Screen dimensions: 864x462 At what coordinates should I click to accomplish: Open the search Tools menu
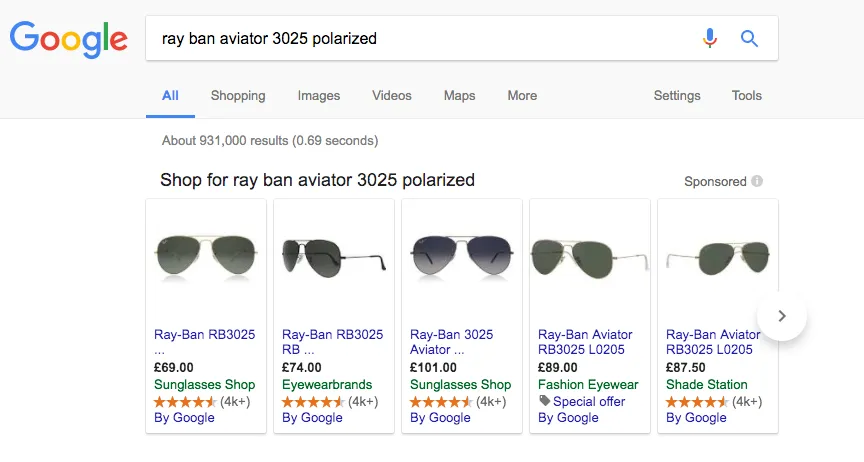point(747,95)
